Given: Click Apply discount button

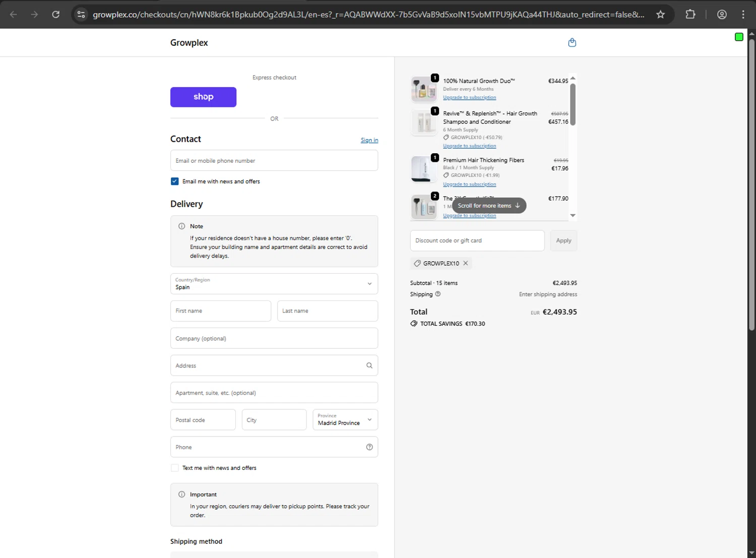Looking at the screenshot, I should [563, 240].
